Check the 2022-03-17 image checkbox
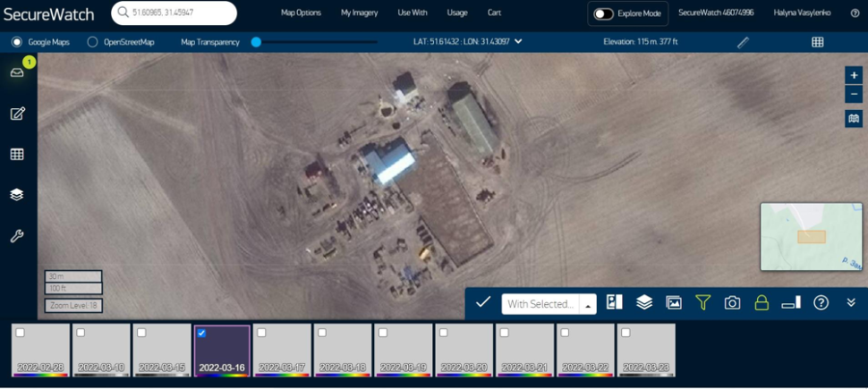The height and width of the screenshot is (389, 868). [x=261, y=333]
